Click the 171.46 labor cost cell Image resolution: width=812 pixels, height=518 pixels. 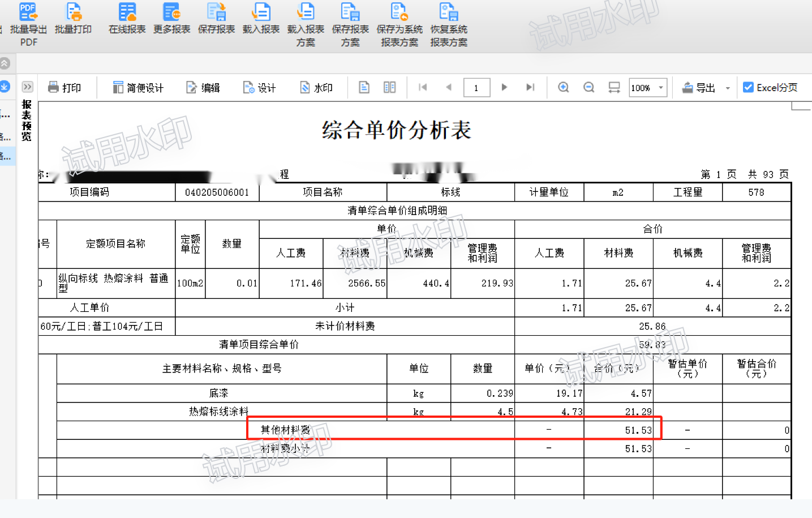(x=291, y=283)
